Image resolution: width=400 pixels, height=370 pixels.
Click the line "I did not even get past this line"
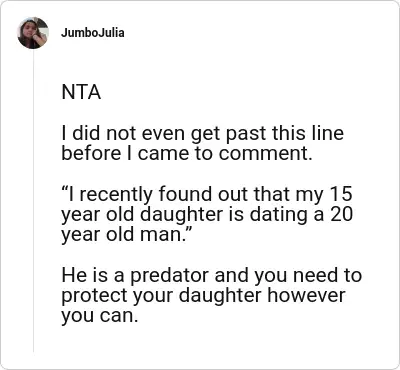(202, 134)
